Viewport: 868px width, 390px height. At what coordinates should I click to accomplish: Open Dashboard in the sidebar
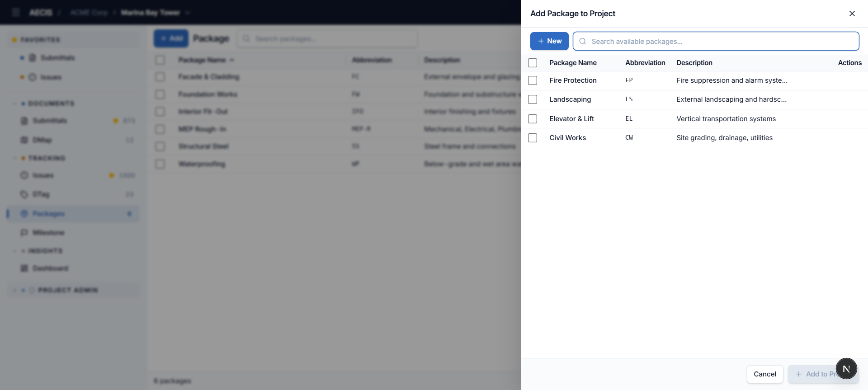point(50,268)
